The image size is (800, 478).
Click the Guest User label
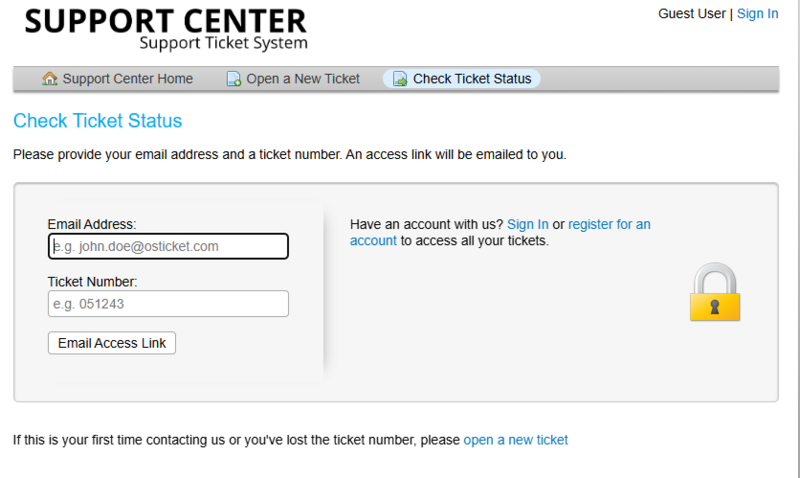point(692,14)
